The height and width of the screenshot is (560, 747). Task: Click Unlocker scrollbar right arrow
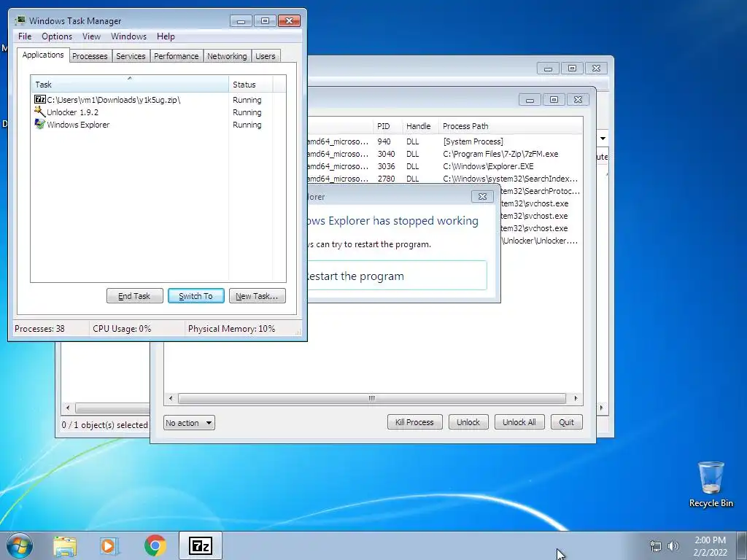(576, 398)
